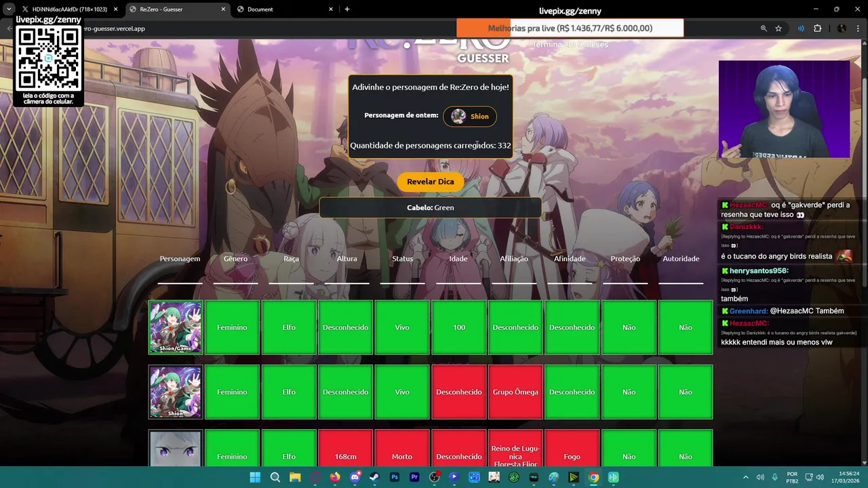
Task: Click the Raça column header
Action: [x=291, y=259]
